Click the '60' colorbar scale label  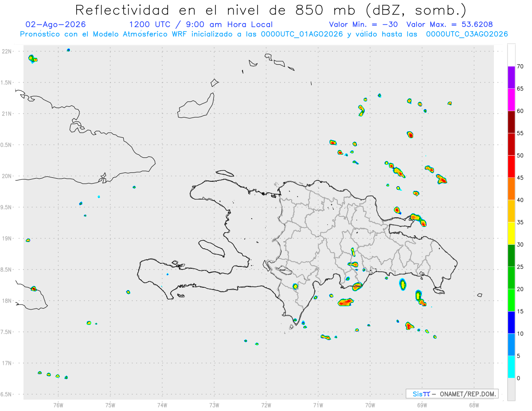(x=520, y=111)
